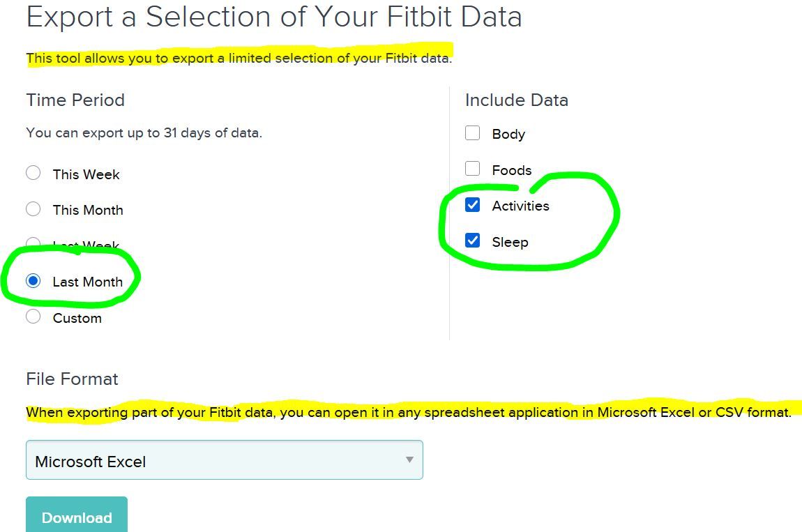Check the Foods data checkbox

pos(473,169)
